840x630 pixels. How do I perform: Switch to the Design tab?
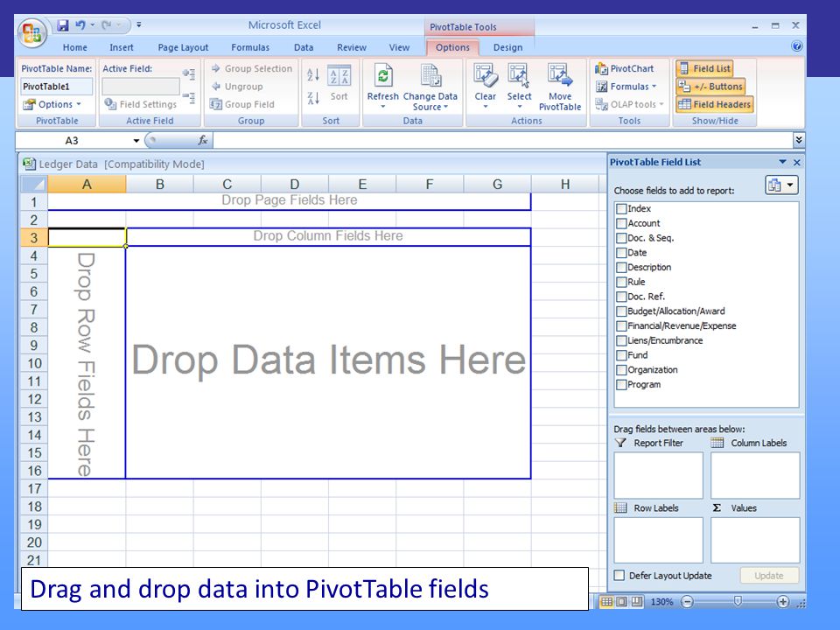coord(507,47)
